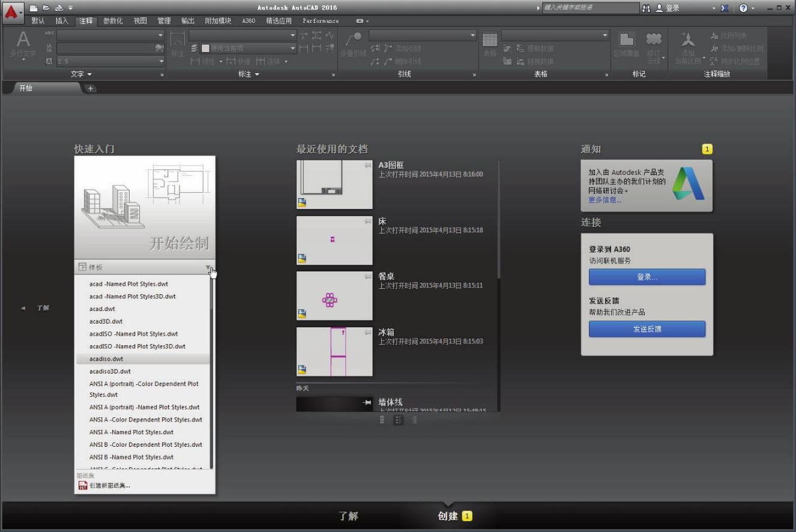Click the table (表格) grid icon
Viewport: 796px width, 532px height.
(490, 40)
